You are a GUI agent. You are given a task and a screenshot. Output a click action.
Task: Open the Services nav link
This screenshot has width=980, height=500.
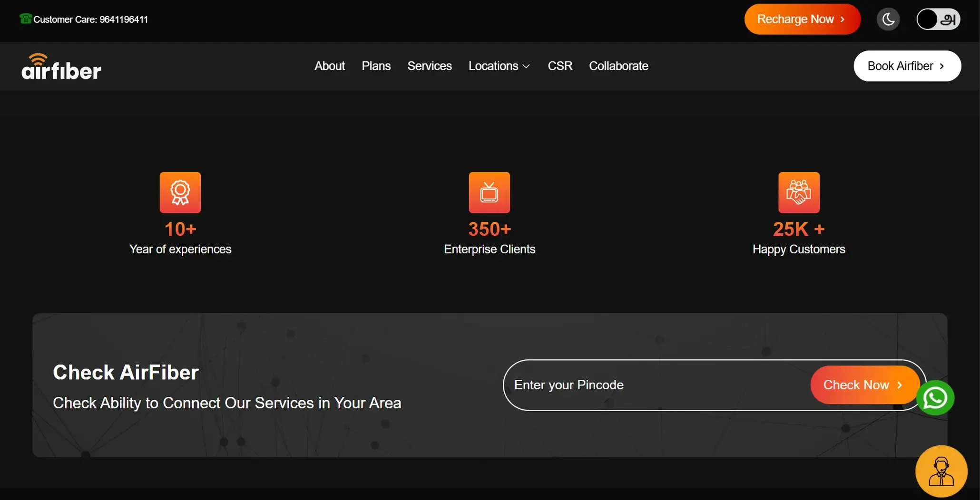click(430, 66)
